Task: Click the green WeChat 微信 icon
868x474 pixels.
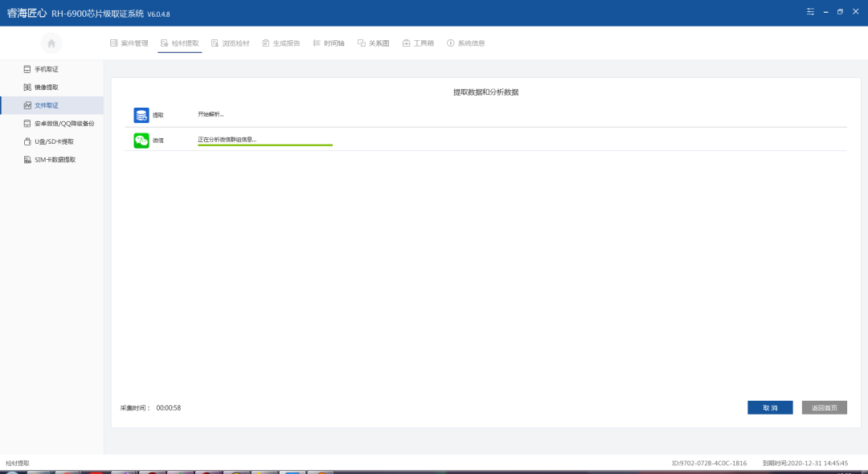Action: point(141,141)
